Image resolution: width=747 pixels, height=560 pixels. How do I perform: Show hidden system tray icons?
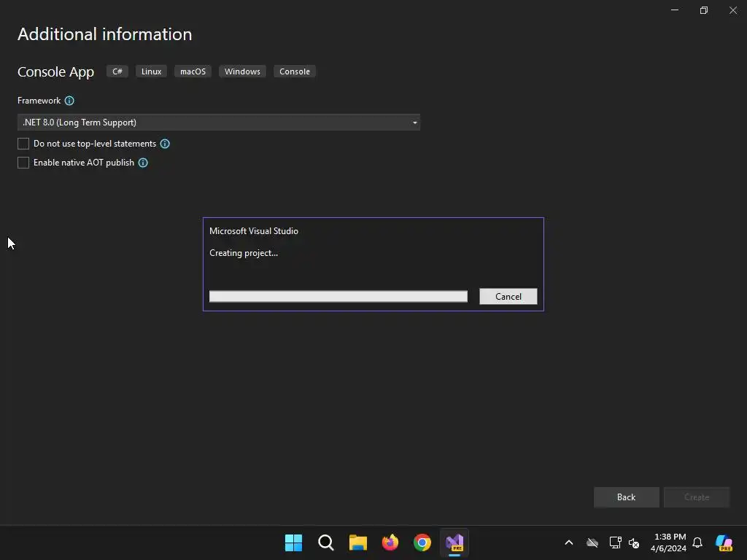click(x=569, y=542)
